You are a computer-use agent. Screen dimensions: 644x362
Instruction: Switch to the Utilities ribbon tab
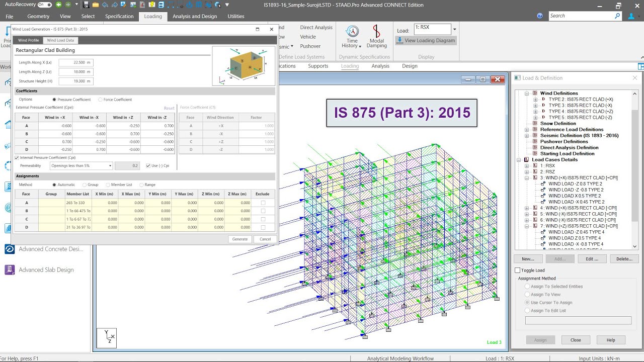(236, 16)
